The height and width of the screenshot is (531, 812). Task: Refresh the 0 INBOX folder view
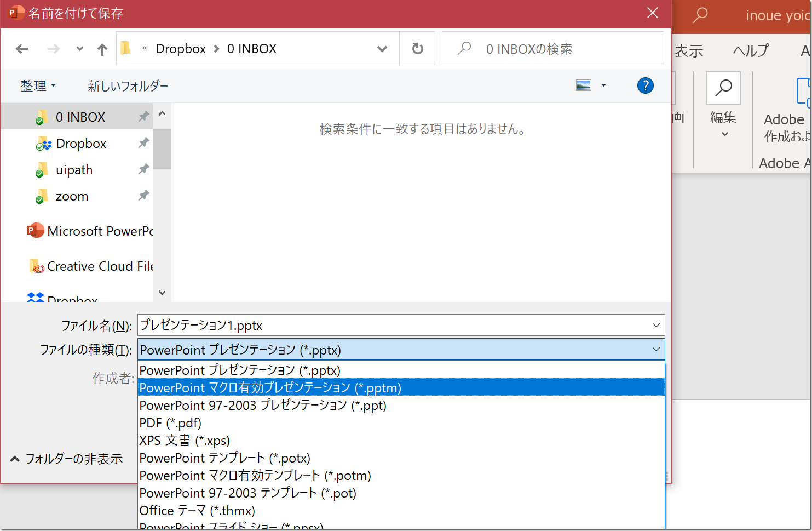417,49
